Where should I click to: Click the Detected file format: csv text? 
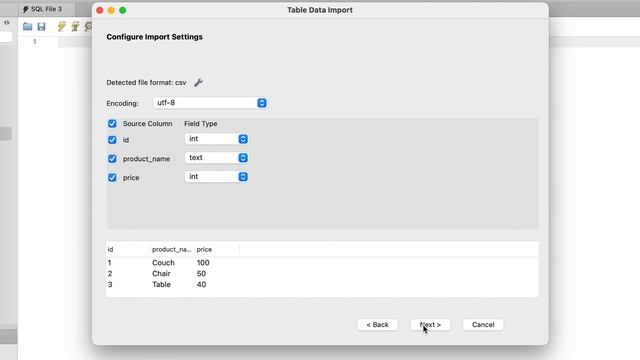(x=146, y=82)
